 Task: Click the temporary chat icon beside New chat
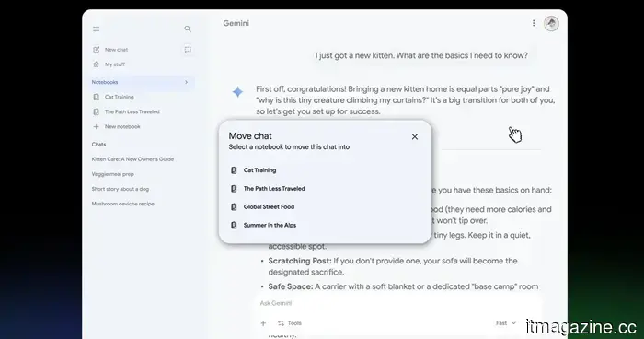(x=188, y=50)
